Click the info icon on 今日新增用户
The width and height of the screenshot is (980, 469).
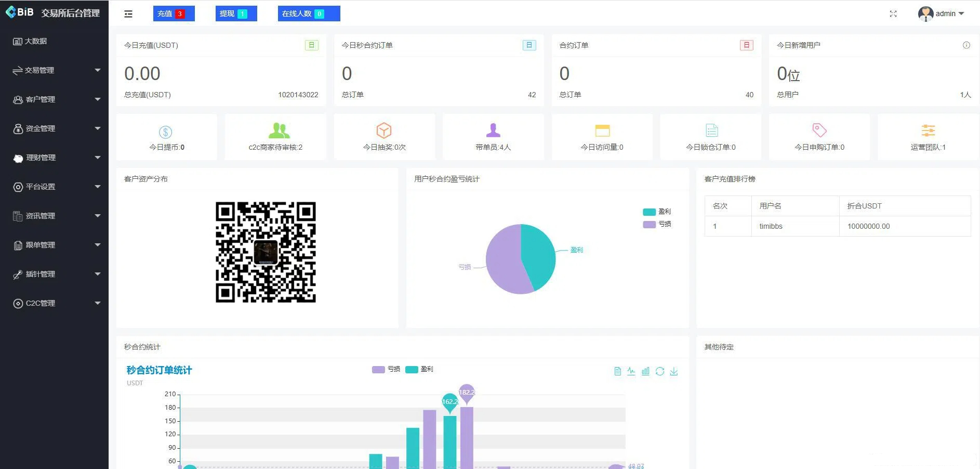click(966, 45)
